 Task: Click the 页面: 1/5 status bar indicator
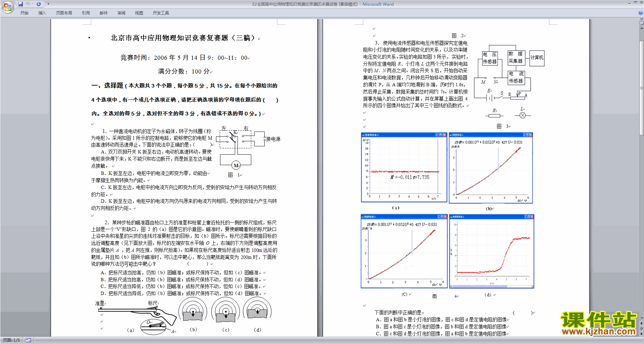[11, 340]
